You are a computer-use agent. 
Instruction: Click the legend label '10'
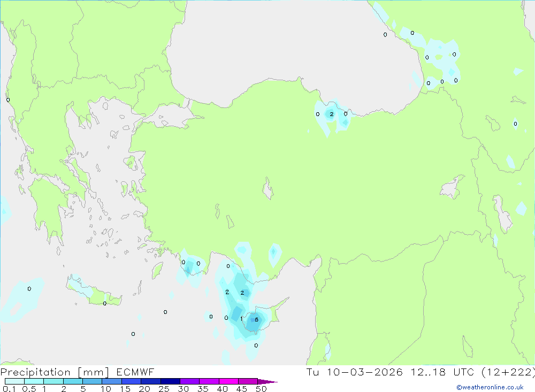point(106,389)
